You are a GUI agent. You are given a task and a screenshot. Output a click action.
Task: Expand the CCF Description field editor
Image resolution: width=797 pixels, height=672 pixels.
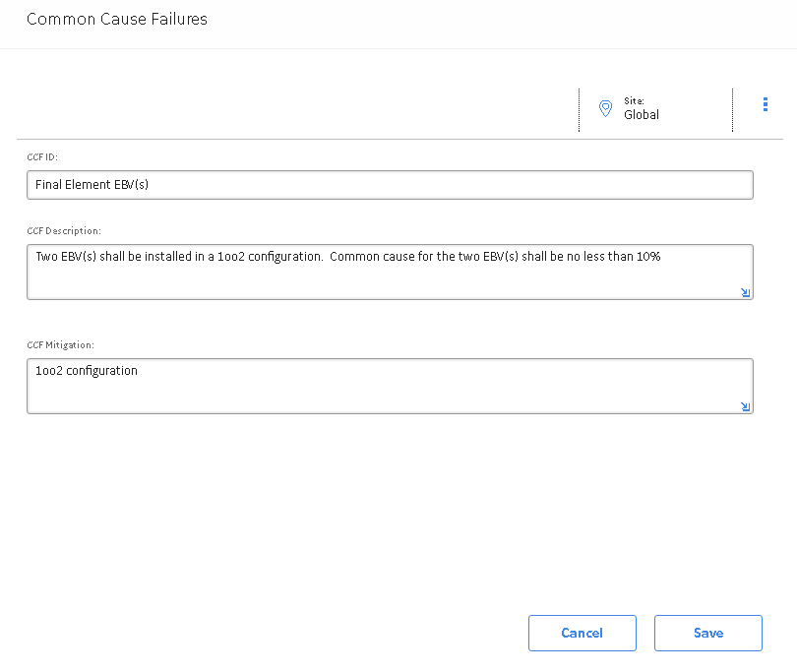[745, 293]
